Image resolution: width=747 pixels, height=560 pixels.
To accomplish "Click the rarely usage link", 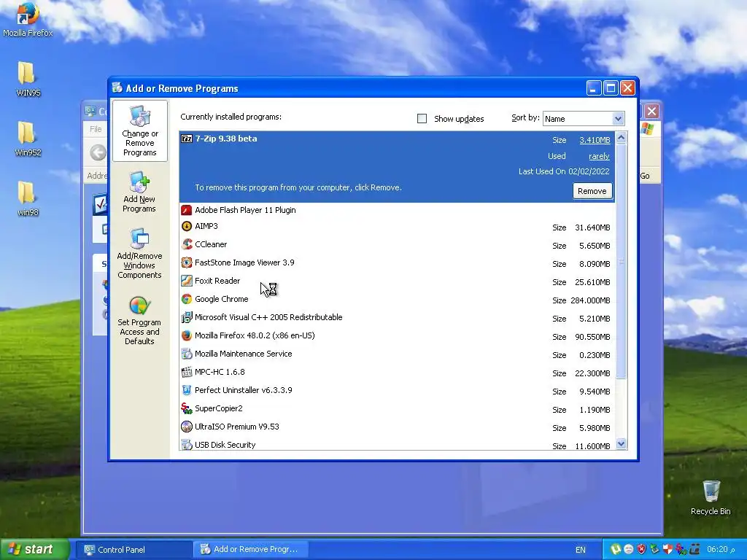I will [x=599, y=156].
